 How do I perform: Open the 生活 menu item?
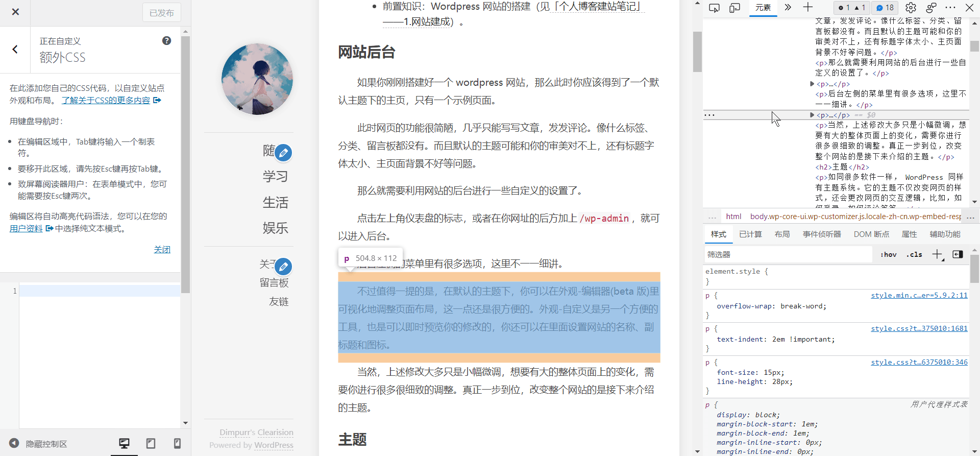276,202
